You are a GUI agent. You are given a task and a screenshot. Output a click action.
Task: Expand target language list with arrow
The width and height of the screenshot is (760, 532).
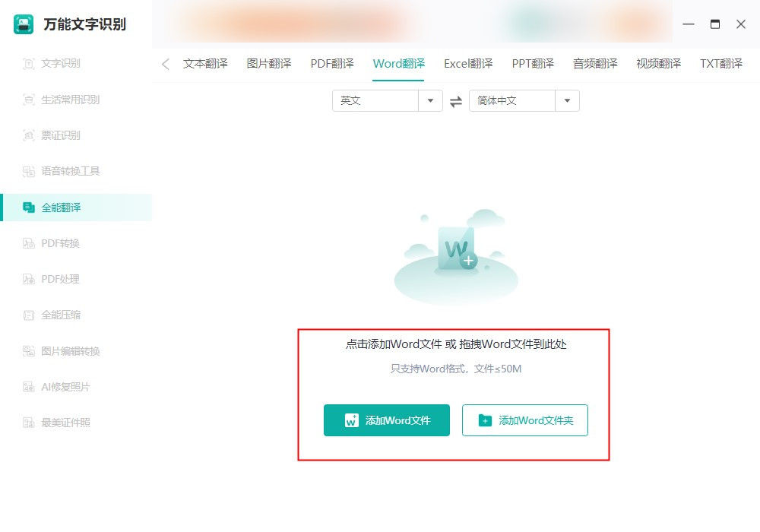(x=567, y=101)
